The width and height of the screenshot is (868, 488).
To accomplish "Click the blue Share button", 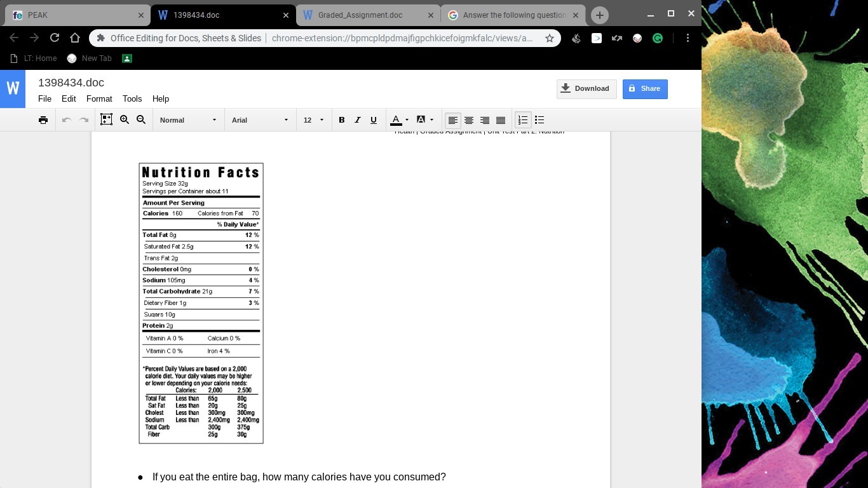I will [x=645, y=89].
